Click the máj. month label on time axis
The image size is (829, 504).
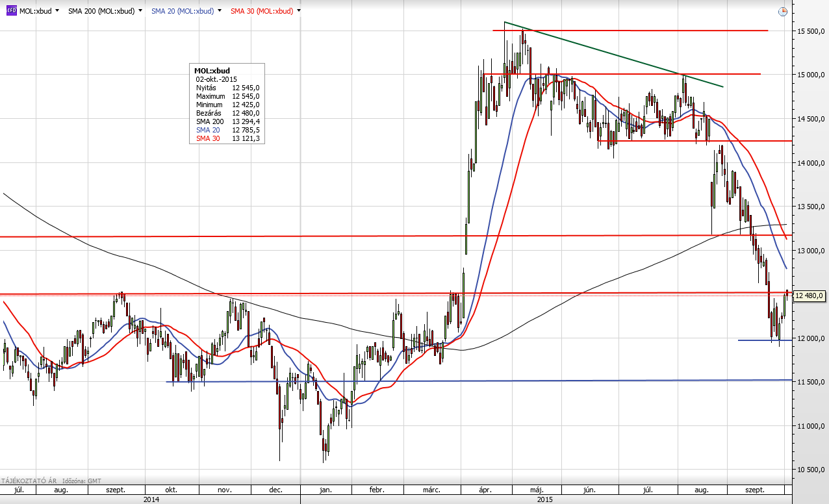(x=537, y=490)
